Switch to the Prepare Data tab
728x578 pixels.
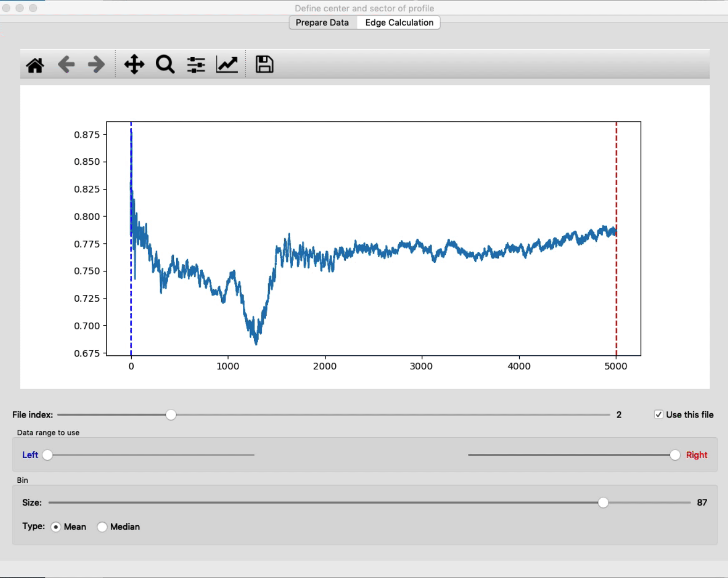pyautogui.click(x=322, y=22)
